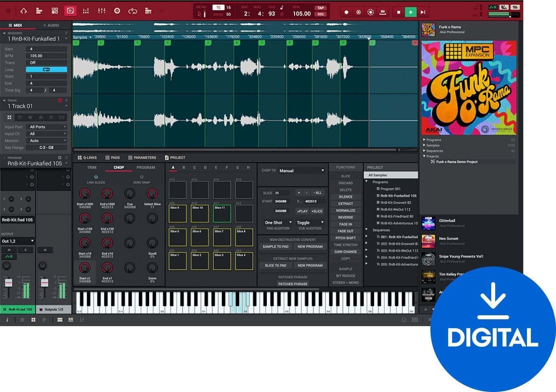556x392 pixels.
Task: Start playback with the green Play button
Action: coord(410,12)
